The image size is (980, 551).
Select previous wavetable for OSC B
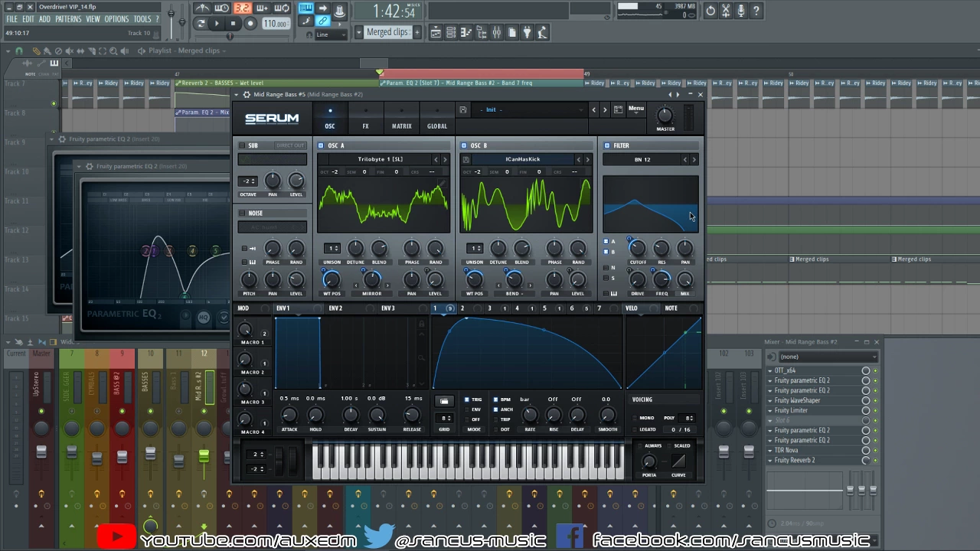579,159
